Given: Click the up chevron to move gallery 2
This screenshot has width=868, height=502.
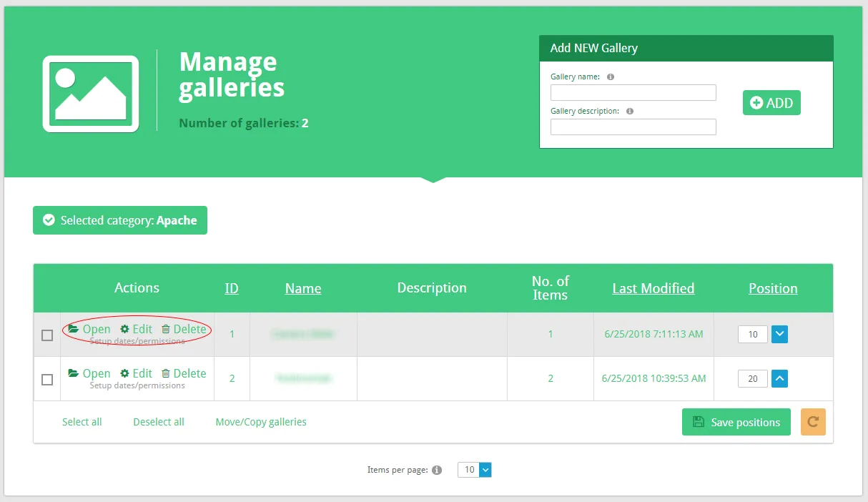Looking at the screenshot, I should pyautogui.click(x=779, y=379).
